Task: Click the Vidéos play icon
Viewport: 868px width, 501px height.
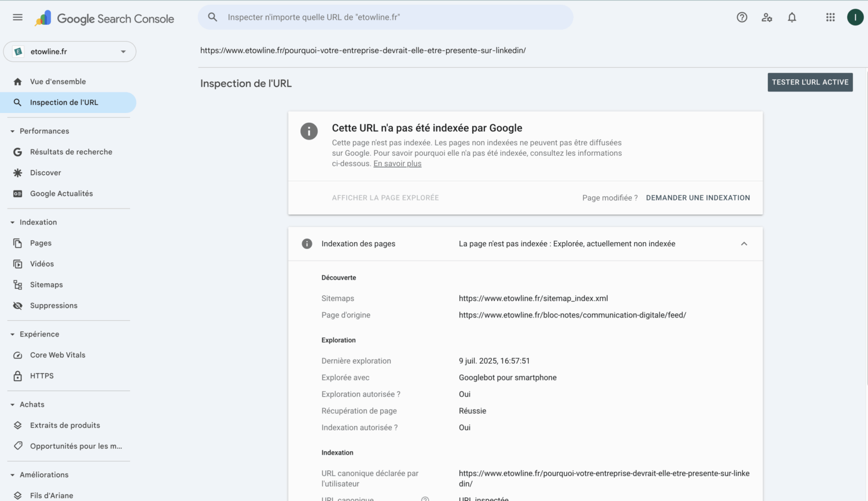Action: (x=18, y=264)
